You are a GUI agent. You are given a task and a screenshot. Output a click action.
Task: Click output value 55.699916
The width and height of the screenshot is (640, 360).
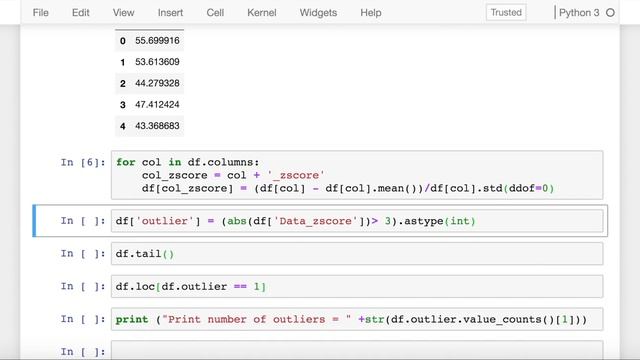(157, 41)
